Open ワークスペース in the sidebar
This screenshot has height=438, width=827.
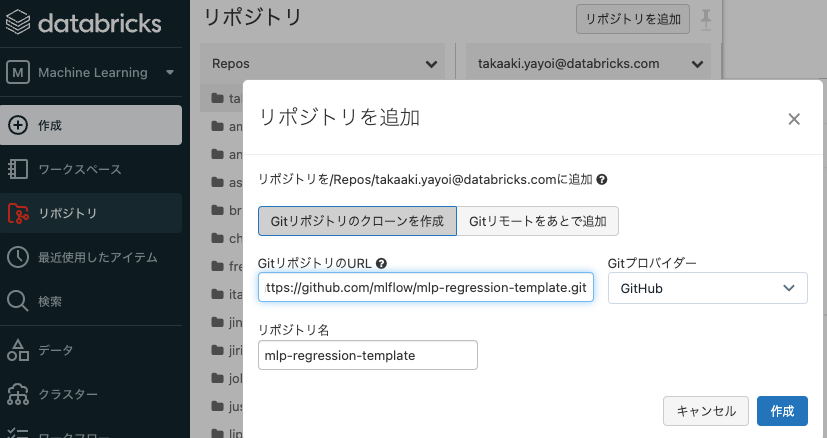91,169
